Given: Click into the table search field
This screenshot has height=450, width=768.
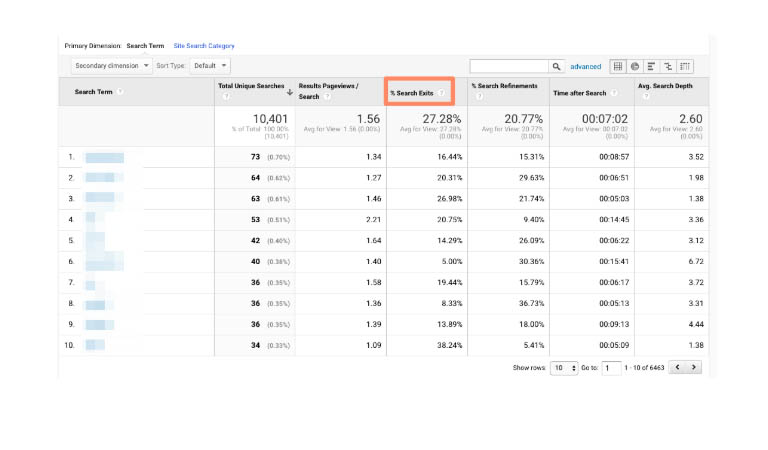Looking at the screenshot, I should click(x=509, y=66).
